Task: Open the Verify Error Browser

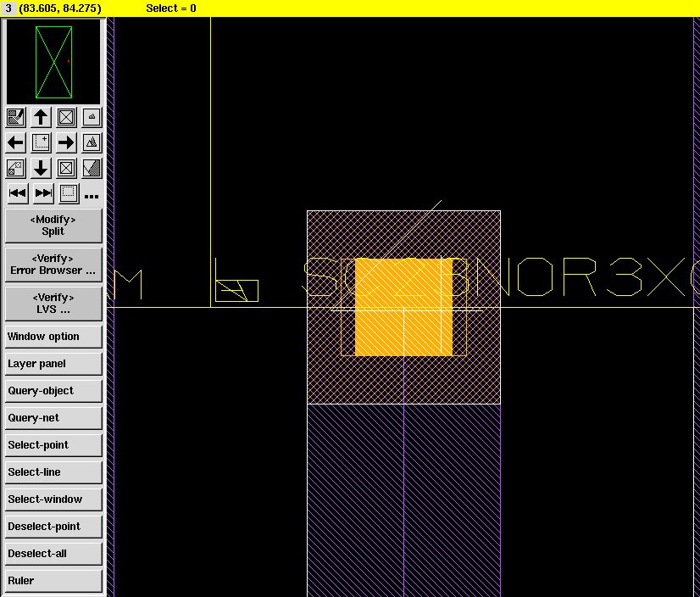Action: click(x=53, y=265)
